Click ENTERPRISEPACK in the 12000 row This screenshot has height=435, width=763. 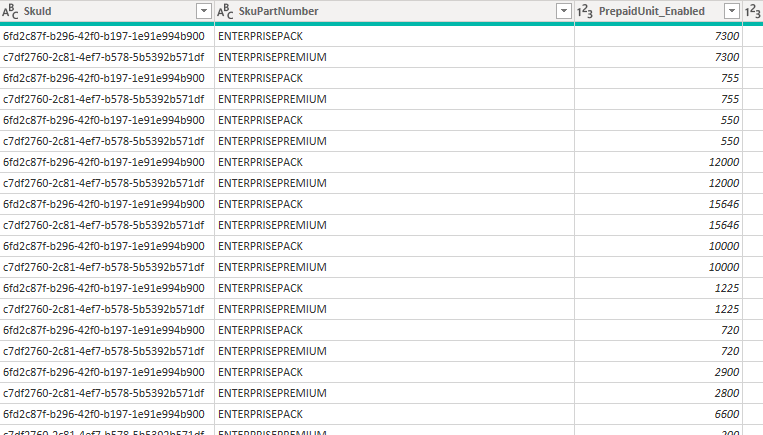pyautogui.click(x=260, y=162)
